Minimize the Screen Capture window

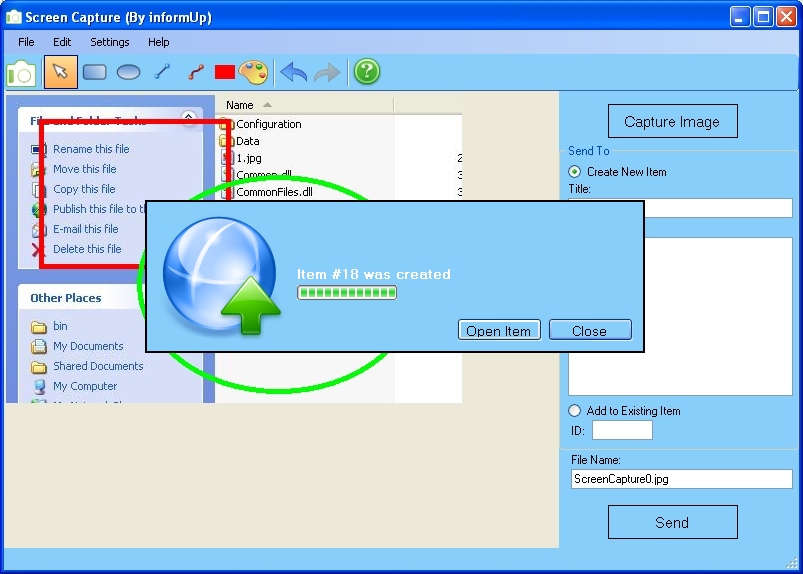point(739,17)
